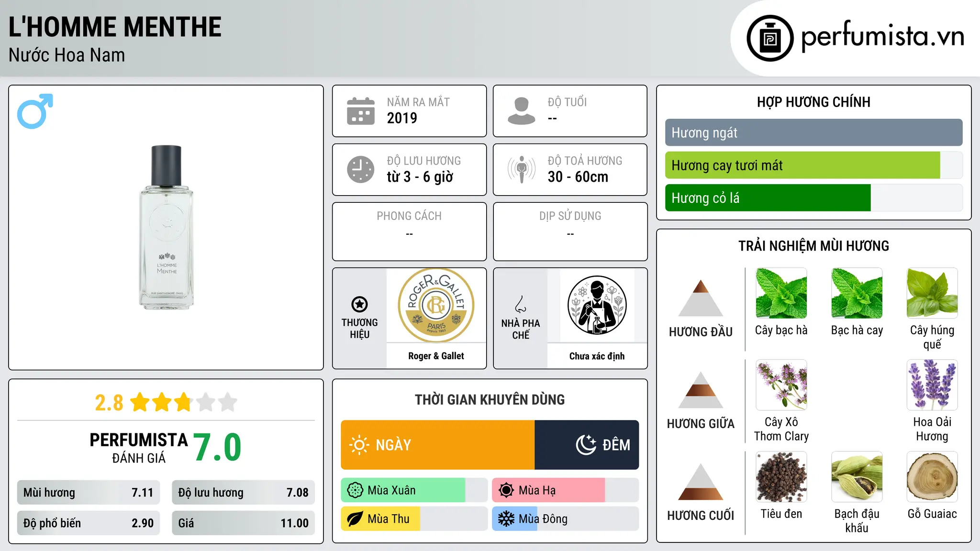The height and width of the screenshot is (551, 980).
Task: Click the top-note pyramid icon above Hương đầu
Action: [x=701, y=298]
